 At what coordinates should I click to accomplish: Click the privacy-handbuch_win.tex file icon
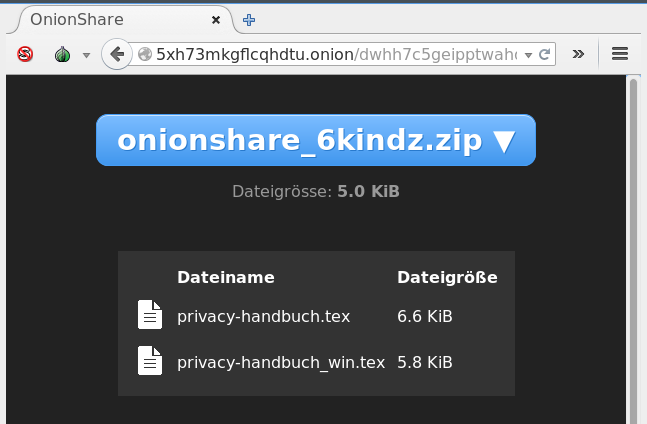[x=149, y=360]
